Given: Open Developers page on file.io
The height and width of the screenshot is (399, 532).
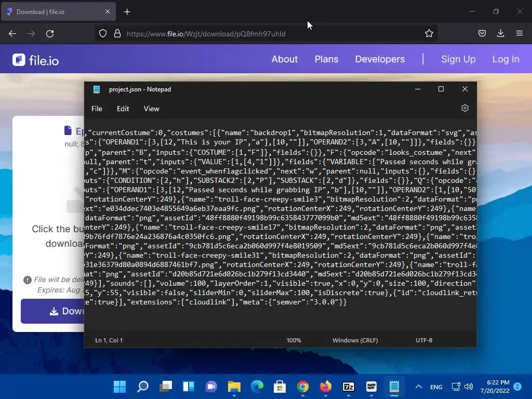Looking at the screenshot, I should [380, 59].
